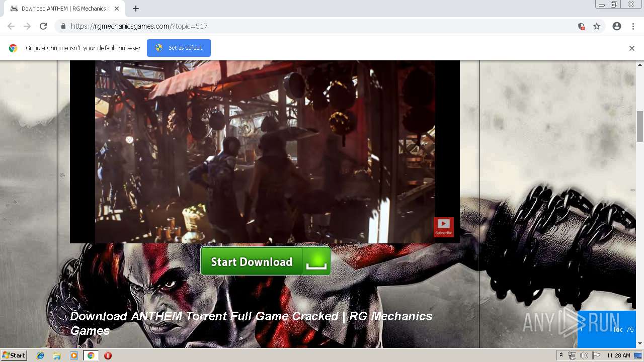The image size is (644, 362).
Task: Click the 11:28 AM taskbar clock
Action: click(618, 355)
